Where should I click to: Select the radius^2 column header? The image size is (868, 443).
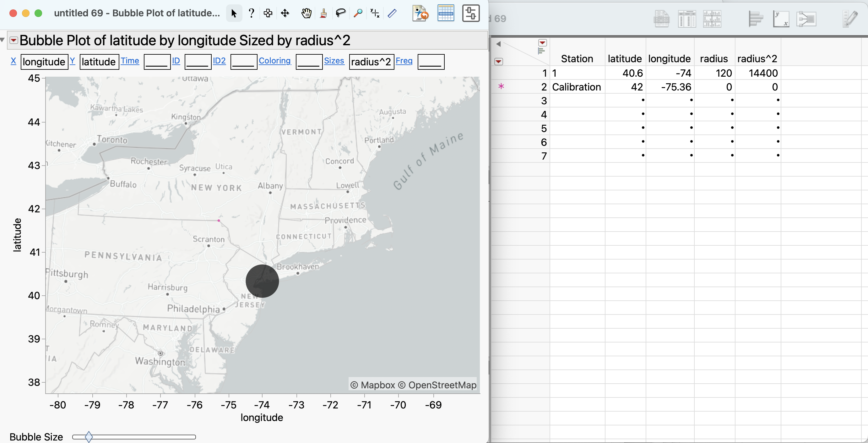point(757,59)
